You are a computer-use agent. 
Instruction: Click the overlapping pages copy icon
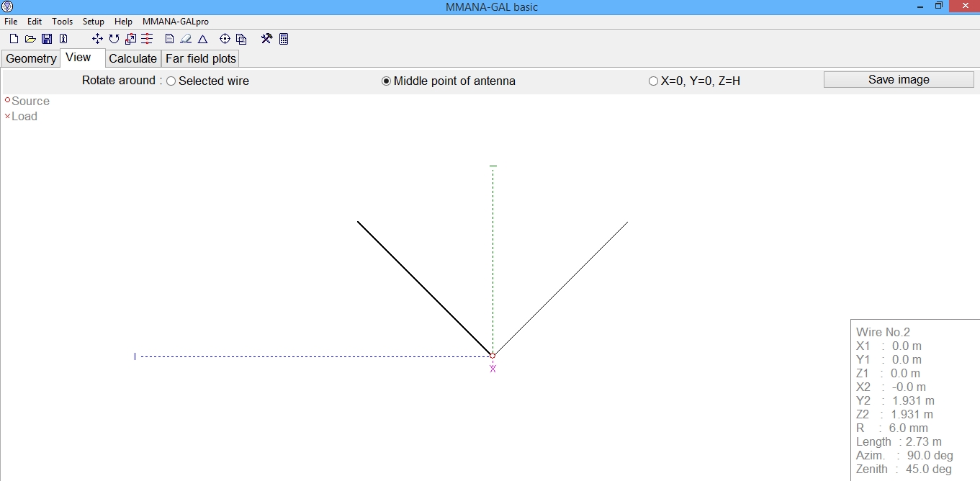(x=241, y=39)
